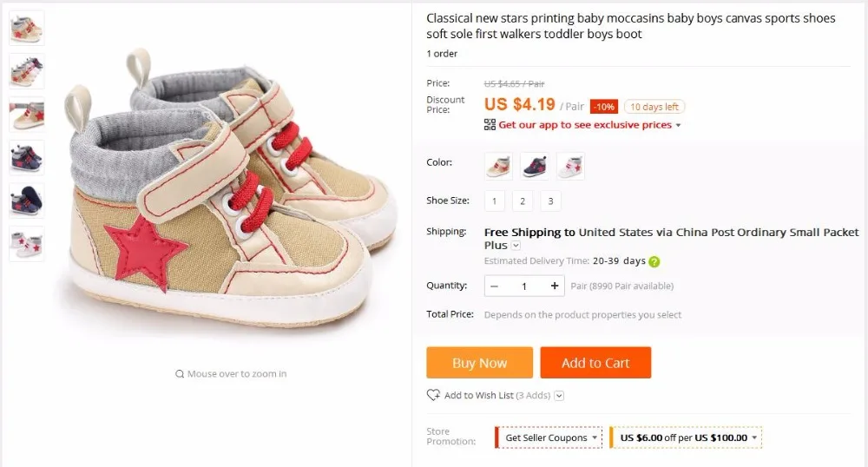Click the Add to Cart button
868x467 pixels.
coord(595,363)
